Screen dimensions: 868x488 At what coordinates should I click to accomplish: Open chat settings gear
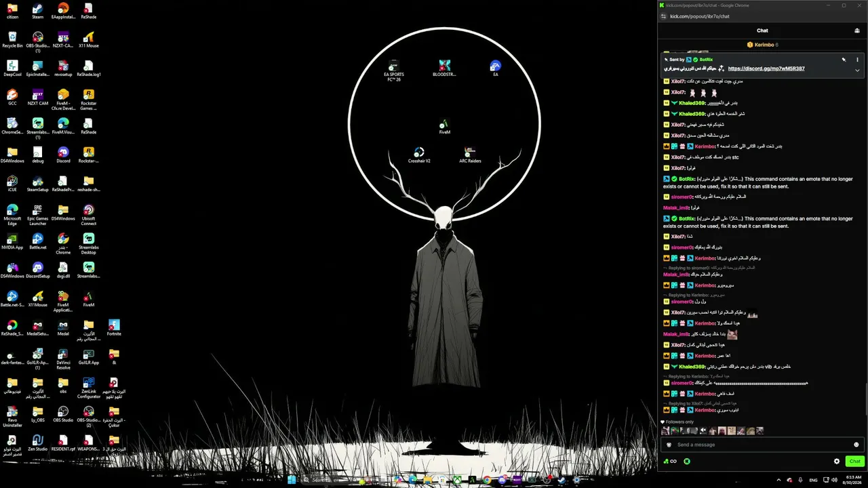837,461
